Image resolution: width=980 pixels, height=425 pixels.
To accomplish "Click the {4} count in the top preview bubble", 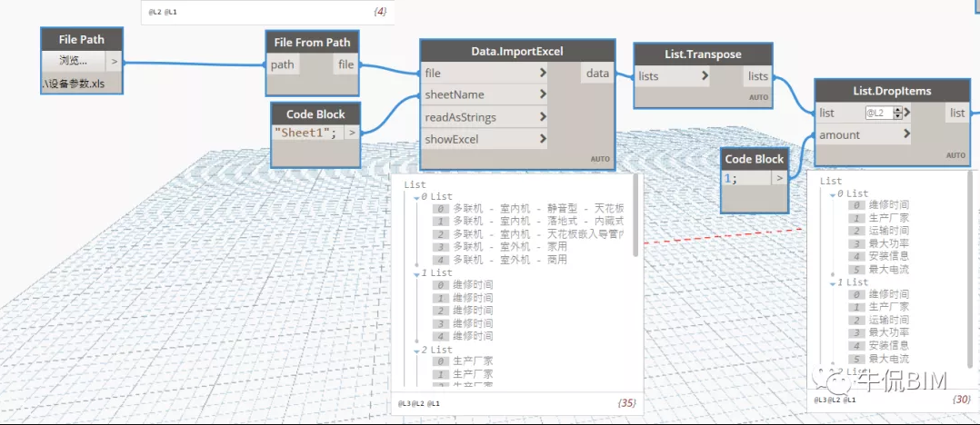I will tap(380, 12).
